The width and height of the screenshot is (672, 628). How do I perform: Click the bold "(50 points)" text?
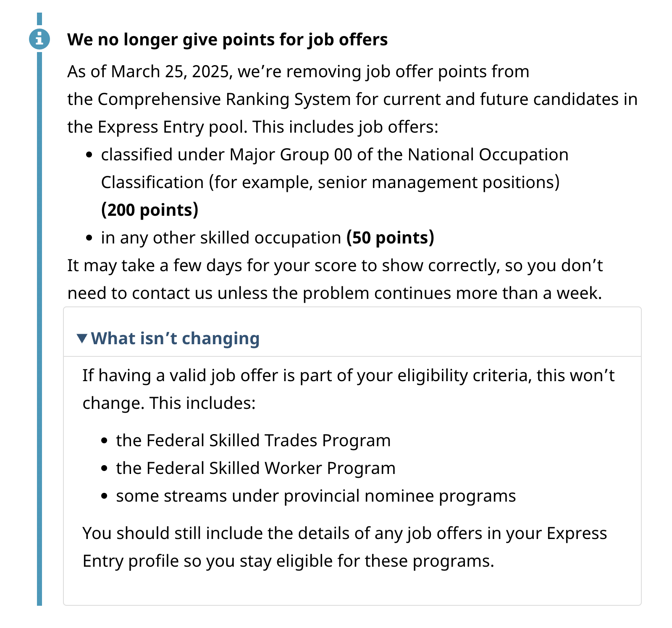click(x=390, y=238)
